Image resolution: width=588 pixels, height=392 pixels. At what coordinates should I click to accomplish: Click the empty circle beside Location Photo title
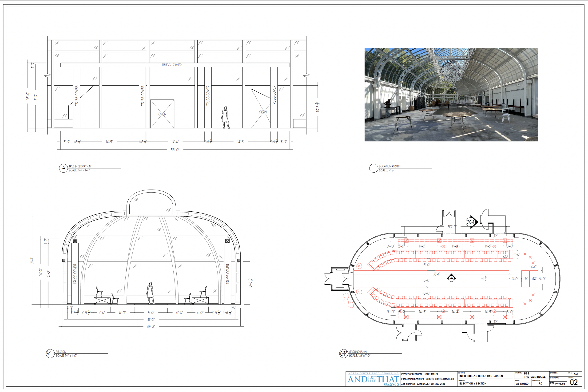[x=373, y=168]
